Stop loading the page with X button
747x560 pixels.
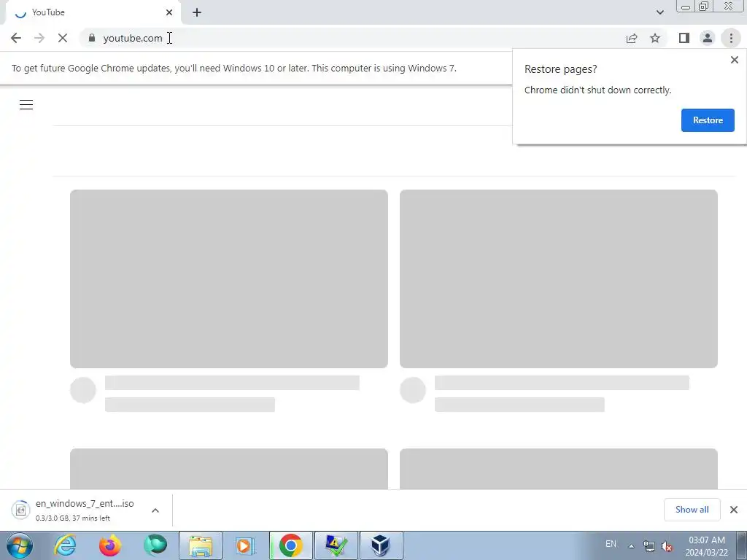[x=63, y=38]
